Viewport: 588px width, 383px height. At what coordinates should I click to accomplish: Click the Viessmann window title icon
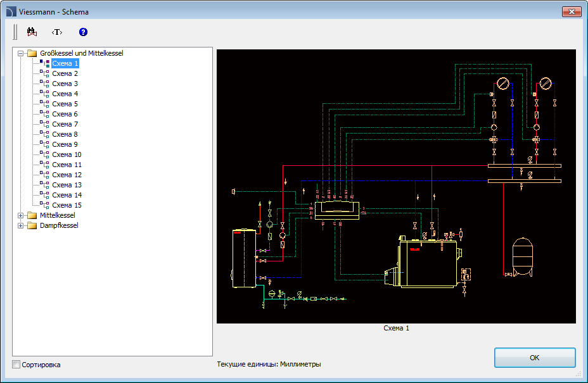pos(11,11)
